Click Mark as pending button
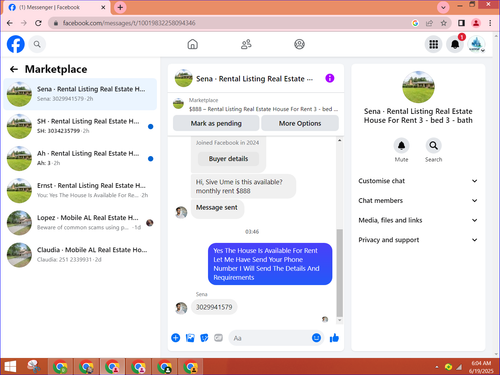This screenshot has height=375, width=500. (216, 123)
